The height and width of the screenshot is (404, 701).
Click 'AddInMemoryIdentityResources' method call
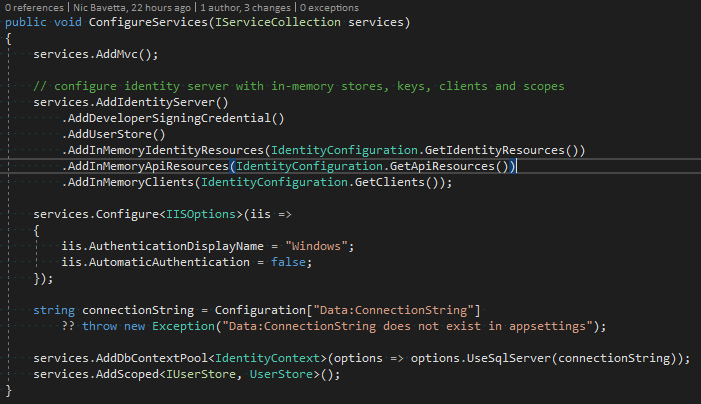pos(165,150)
